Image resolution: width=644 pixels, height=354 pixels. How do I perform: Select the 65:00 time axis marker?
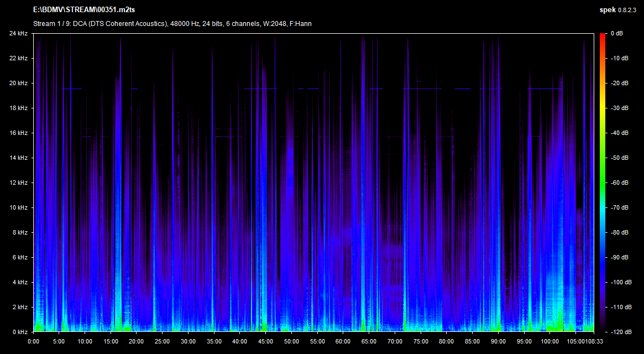pyautogui.click(x=369, y=341)
